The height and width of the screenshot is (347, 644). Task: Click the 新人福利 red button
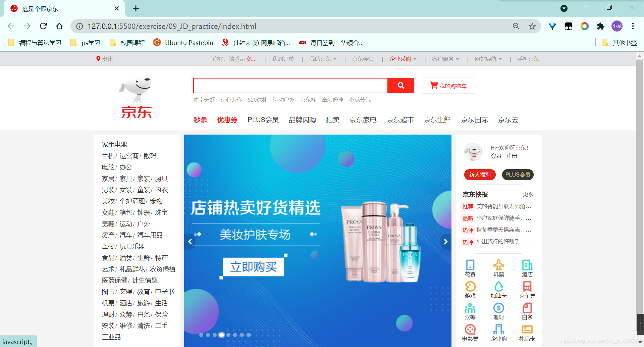point(480,175)
